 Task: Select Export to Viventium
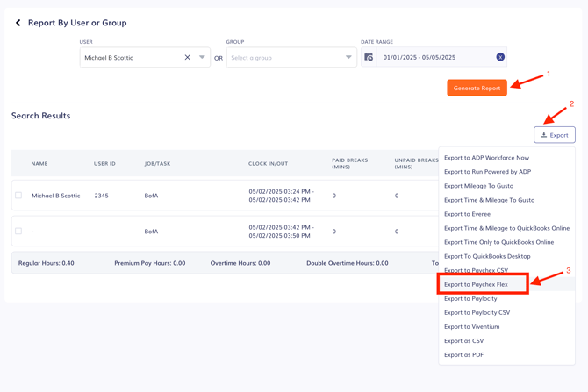[471, 326]
